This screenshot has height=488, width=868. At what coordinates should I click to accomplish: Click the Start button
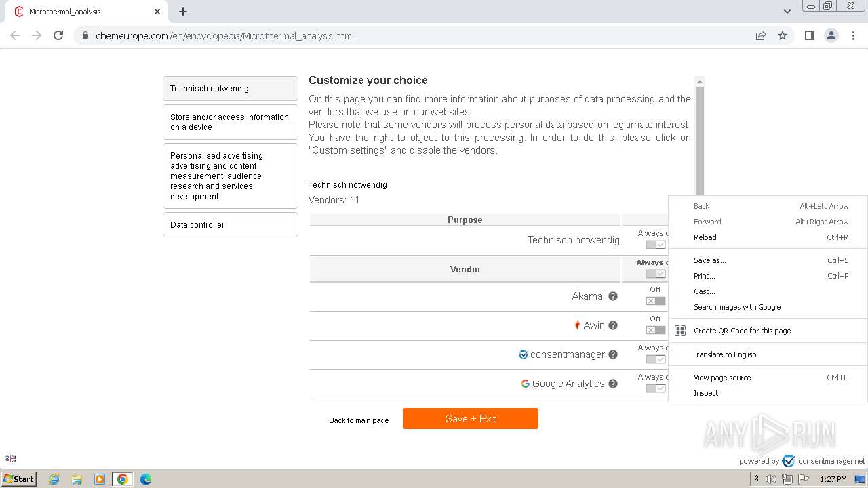(19, 479)
